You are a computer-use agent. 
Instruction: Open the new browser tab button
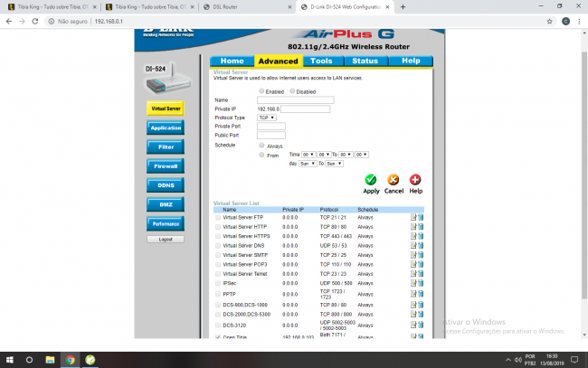[x=403, y=6]
